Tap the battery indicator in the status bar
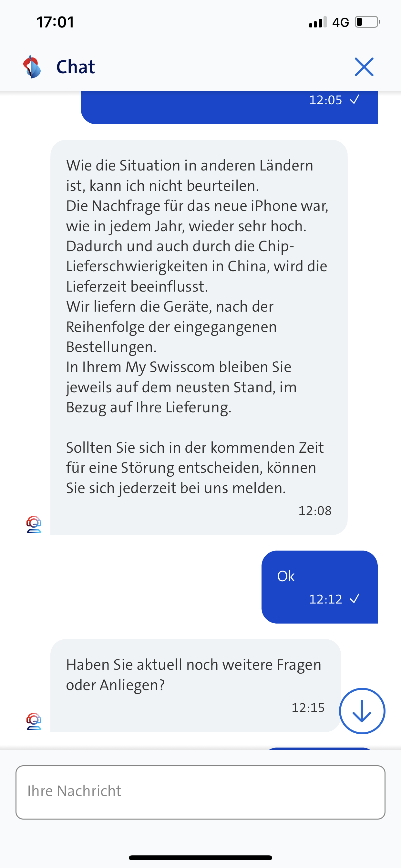This screenshot has height=868, width=401. click(367, 22)
